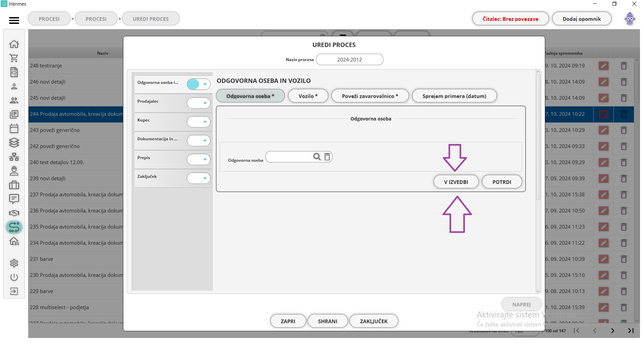644x343 pixels.
Task: Search for Odgovorna oseba with magnifier
Action: 317,157
